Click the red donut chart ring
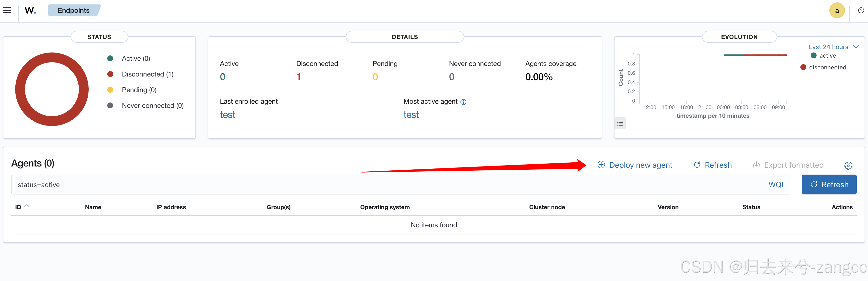This screenshot has height=281, width=868. click(x=20, y=89)
